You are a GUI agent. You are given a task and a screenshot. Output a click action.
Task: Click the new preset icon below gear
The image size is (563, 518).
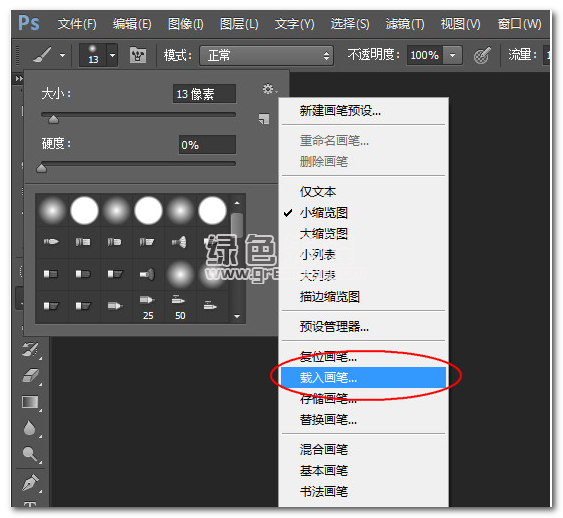tap(264, 118)
